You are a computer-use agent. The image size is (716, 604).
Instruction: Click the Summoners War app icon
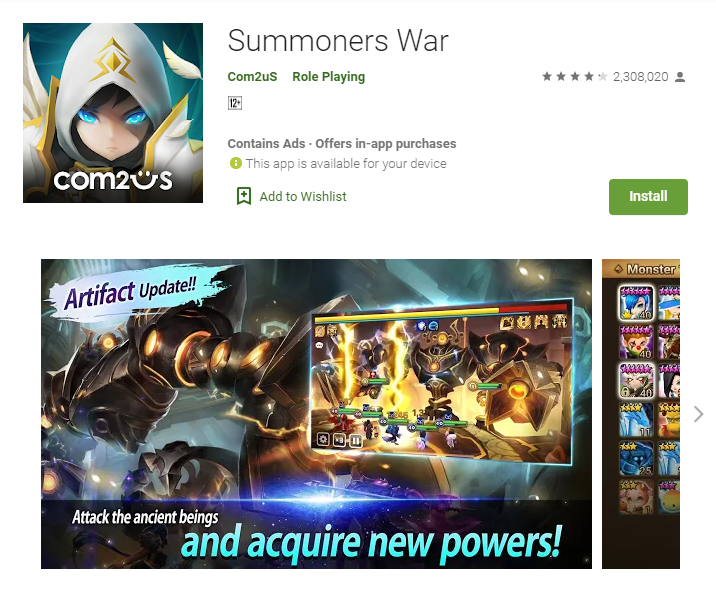pos(113,113)
